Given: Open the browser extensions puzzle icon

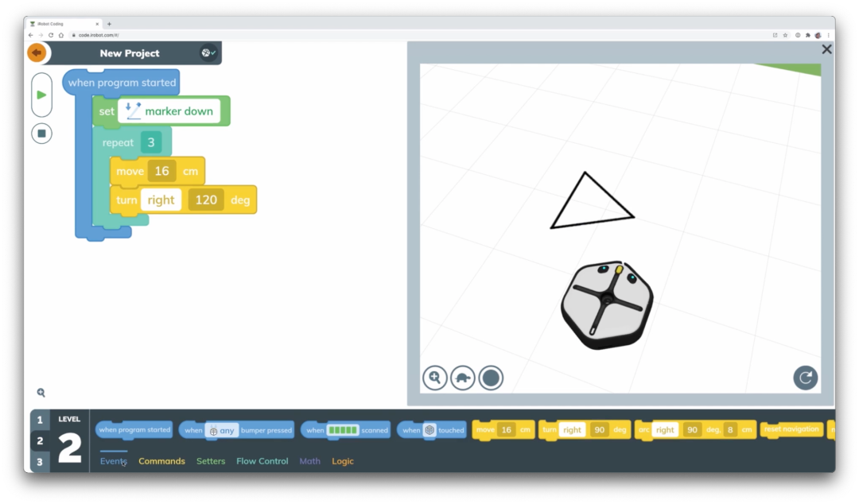Looking at the screenshot, I should [807, 35].
